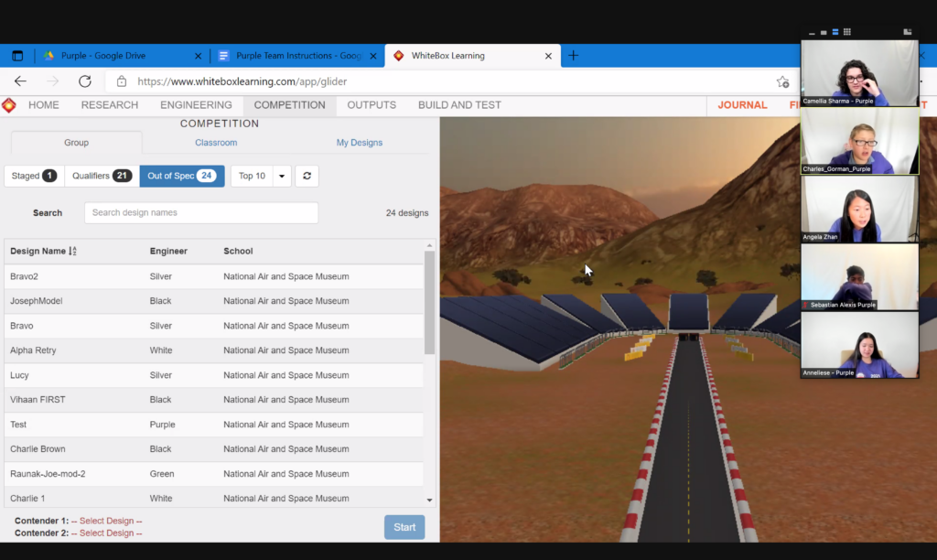Viewport: 937px width, 560px height.
Task: Select the Group tab
Action: (77, 142)
